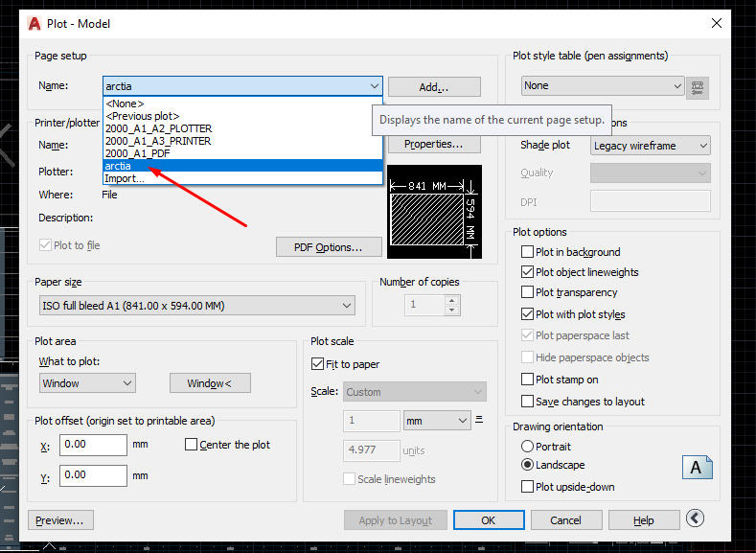Click the AutoCAD logo in title bar
This screenshot has width=756, height=553.
34,22
